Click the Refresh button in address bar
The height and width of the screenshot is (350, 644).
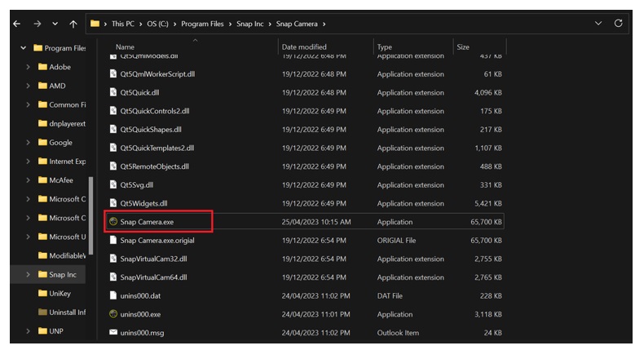tap(619, 23)
